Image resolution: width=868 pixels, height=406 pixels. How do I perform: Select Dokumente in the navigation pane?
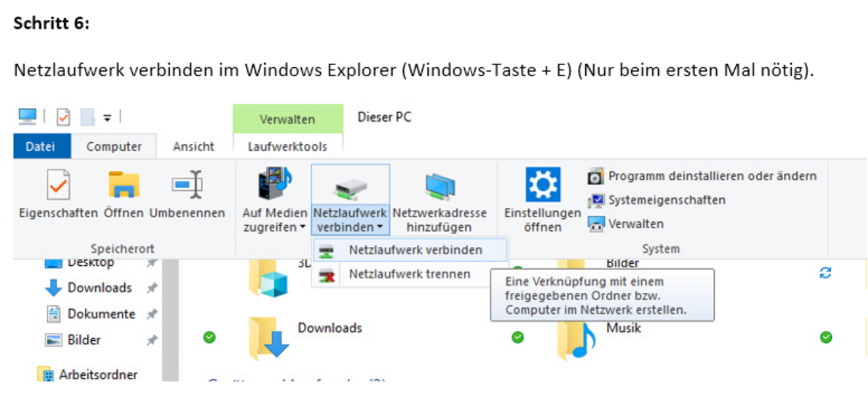[101, 315]
